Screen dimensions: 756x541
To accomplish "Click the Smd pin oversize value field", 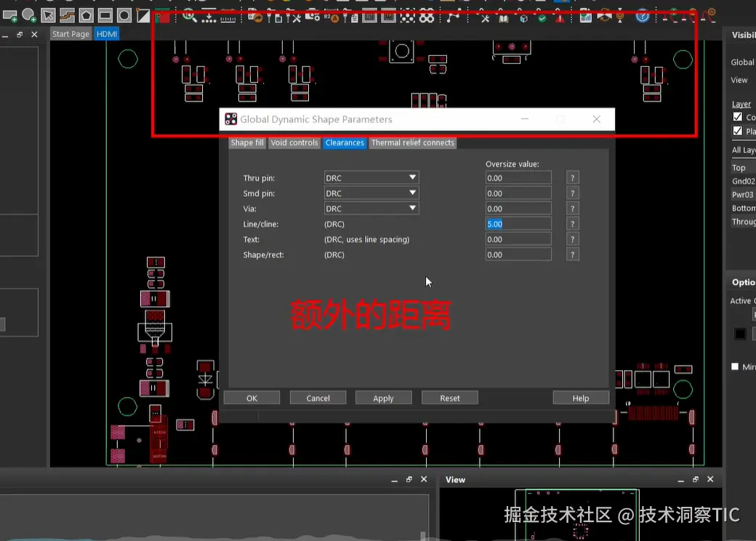I will coord(518,193).
